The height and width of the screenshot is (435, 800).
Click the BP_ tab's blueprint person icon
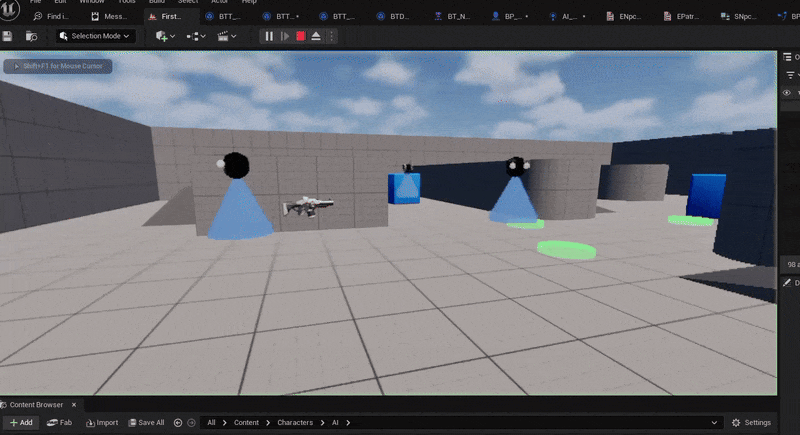(x=495, y=16)
